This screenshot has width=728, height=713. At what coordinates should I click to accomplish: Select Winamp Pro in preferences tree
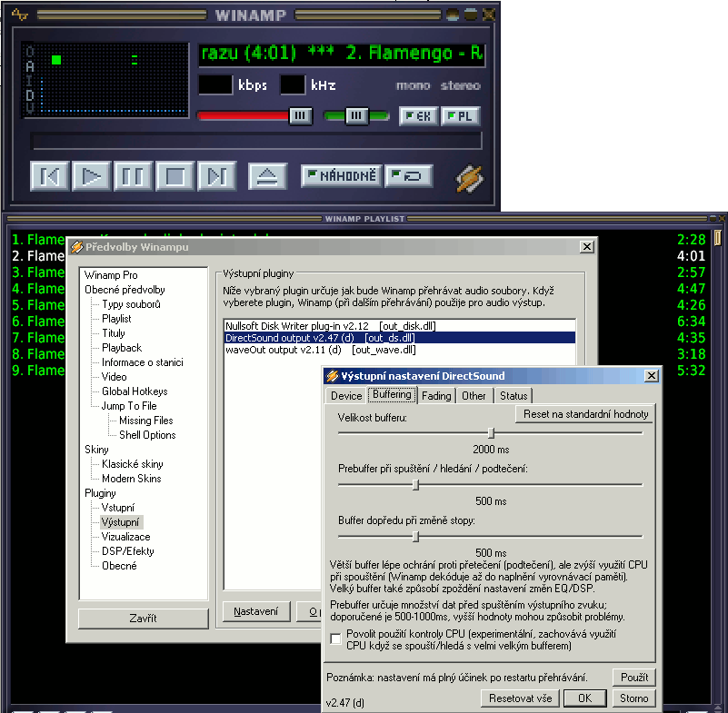point(111,275)
